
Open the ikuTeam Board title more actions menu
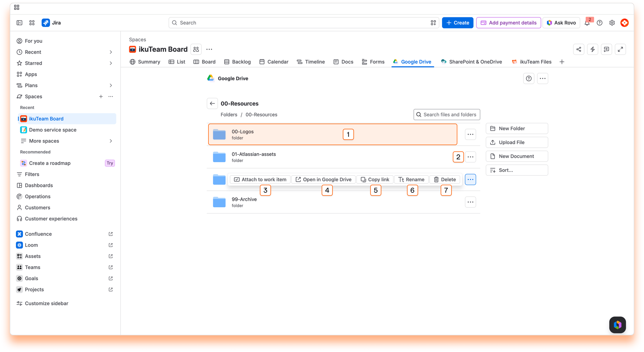209,49
